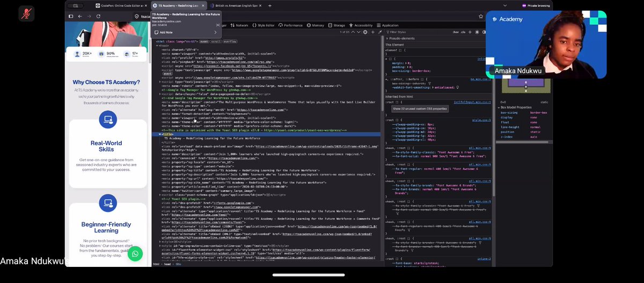644x283 pixels.
Task: Click the muted microphone icon
Action: 26,13
